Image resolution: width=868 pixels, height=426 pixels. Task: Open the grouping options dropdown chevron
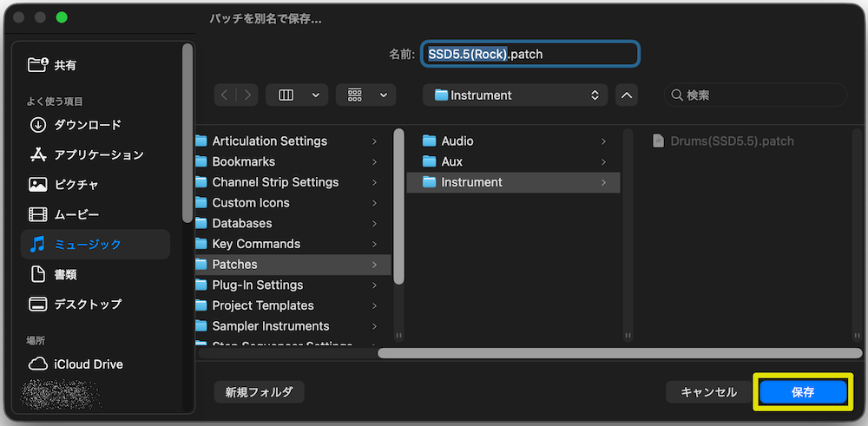(384, 95)
